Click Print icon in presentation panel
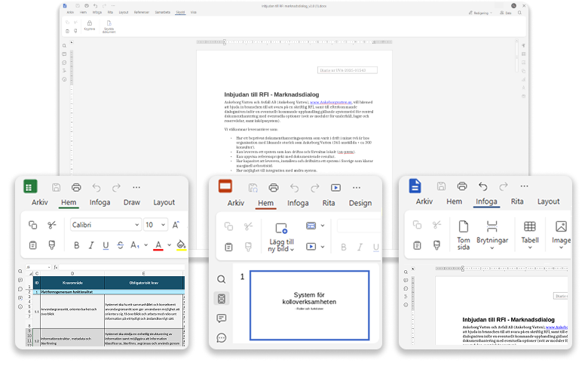 pos(274,187)
